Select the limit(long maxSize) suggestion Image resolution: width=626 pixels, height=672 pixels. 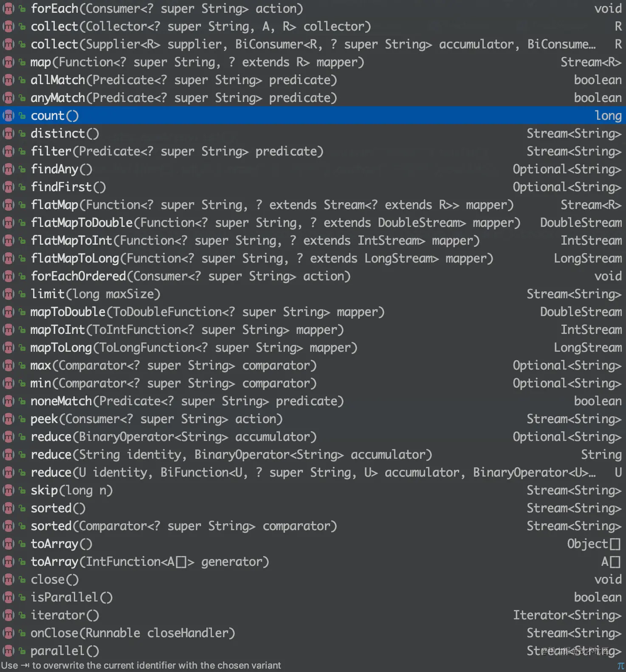(x=313, y=294)
